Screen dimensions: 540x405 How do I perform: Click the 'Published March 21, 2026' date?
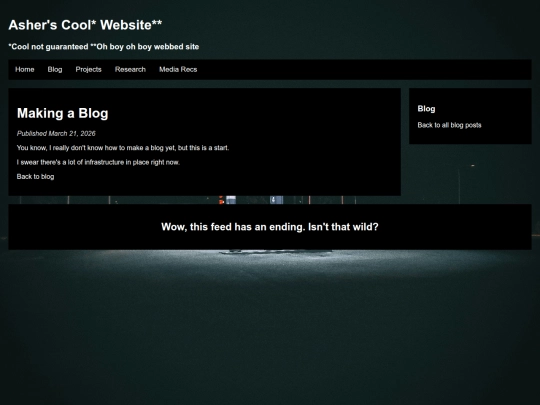pyautogui.click(x=56, y=134)
